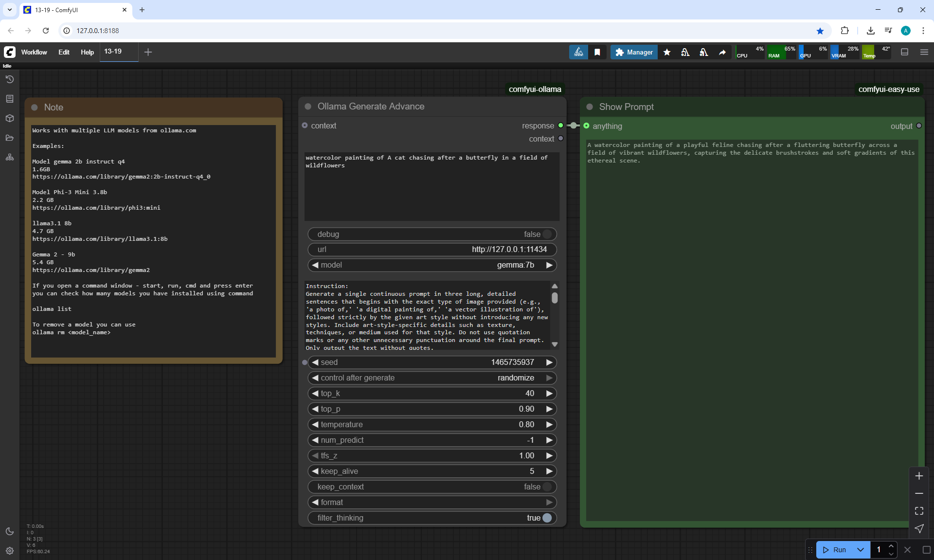The image size is (934, 560).
Task: Open ComfyUI settings gear icon
Action: [10, 551]
